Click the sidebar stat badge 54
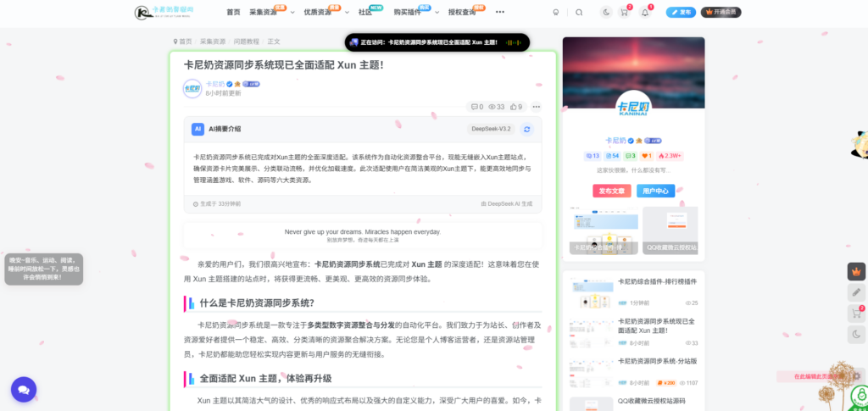 click(612, 156)
